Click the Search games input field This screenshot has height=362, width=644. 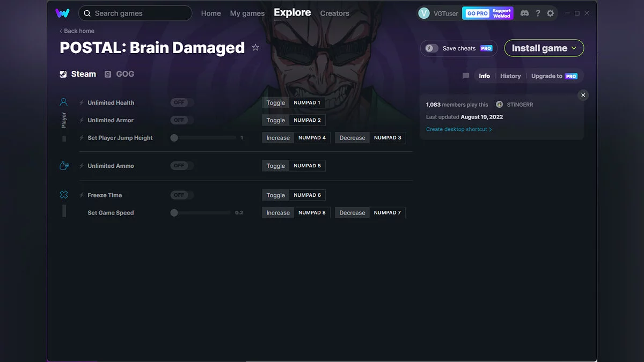tap(135, 13)
